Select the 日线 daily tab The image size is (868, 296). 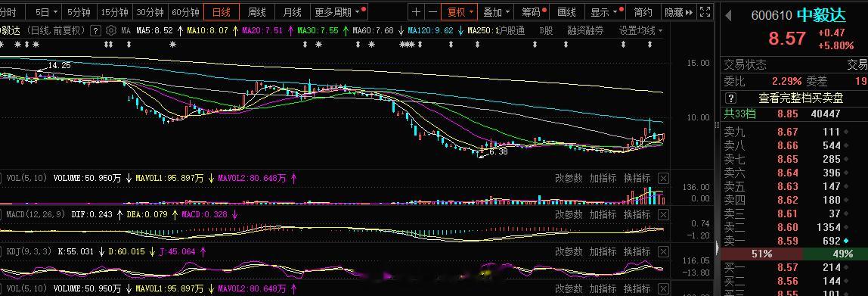coord(222,12)
